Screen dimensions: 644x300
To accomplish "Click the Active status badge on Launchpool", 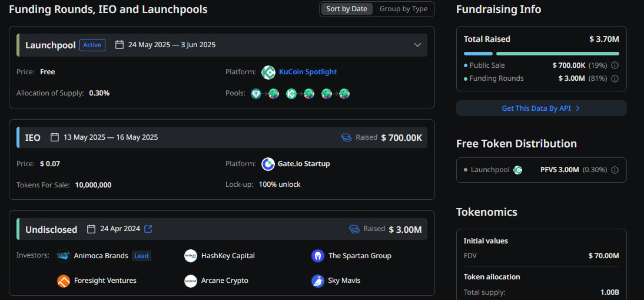I will [92, 45].
